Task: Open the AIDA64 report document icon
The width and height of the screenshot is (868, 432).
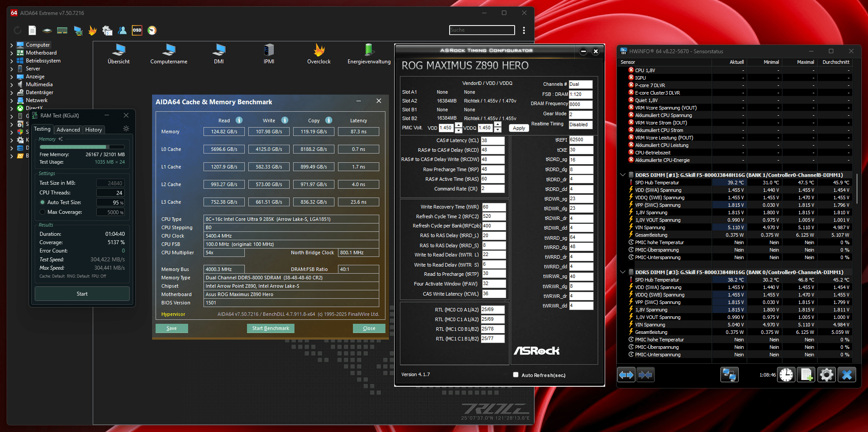Action: pyautogui.click(x=32, y=30)
